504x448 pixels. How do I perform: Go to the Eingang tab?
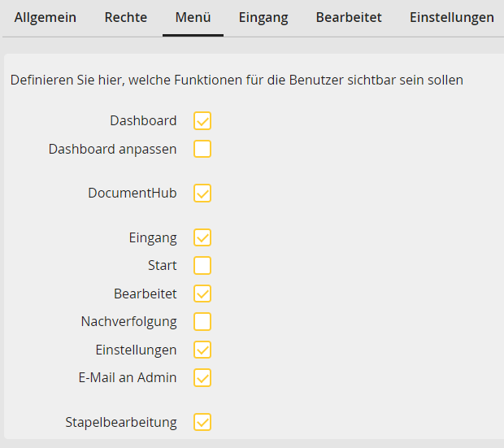[263, 17]
